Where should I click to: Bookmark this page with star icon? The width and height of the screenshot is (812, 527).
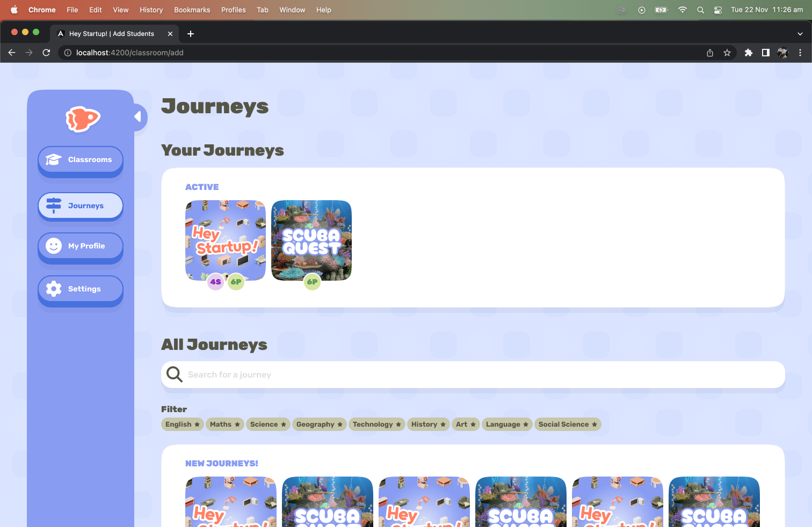727,53
